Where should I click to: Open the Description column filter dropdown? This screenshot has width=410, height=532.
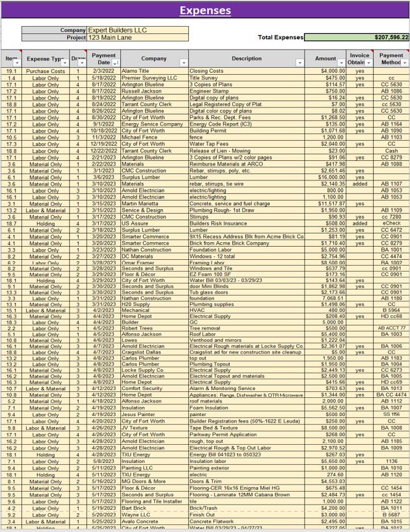tap(299, 63)
